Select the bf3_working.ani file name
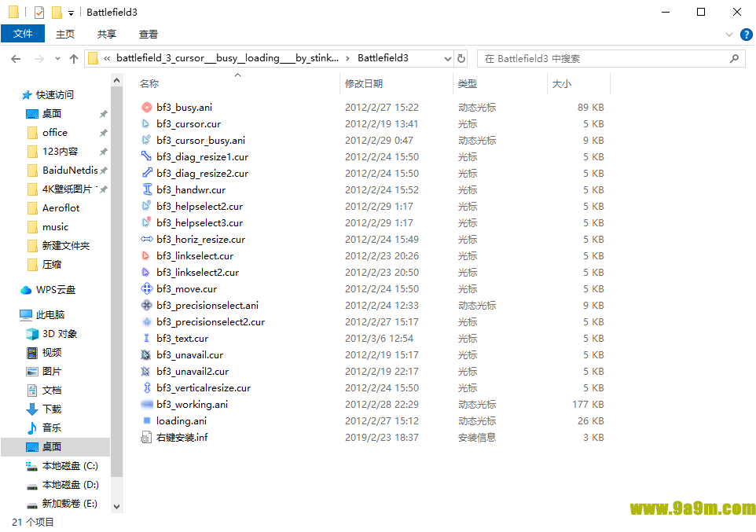Viewport: 756px width, 532px height. [192, 404]
